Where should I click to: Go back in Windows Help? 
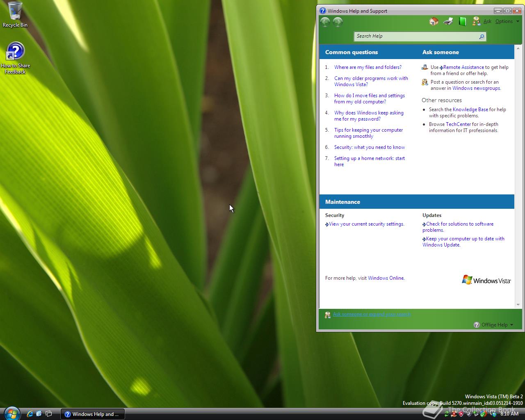pos(325,22)
